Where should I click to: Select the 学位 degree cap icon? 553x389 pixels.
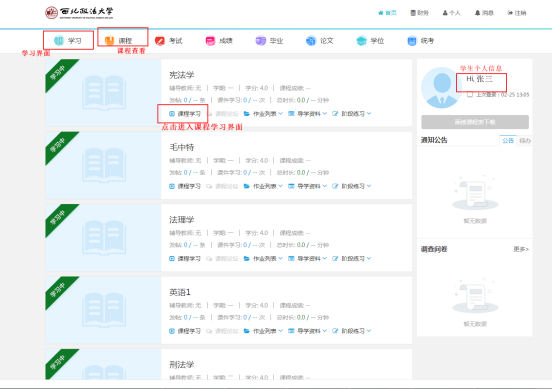361,41
